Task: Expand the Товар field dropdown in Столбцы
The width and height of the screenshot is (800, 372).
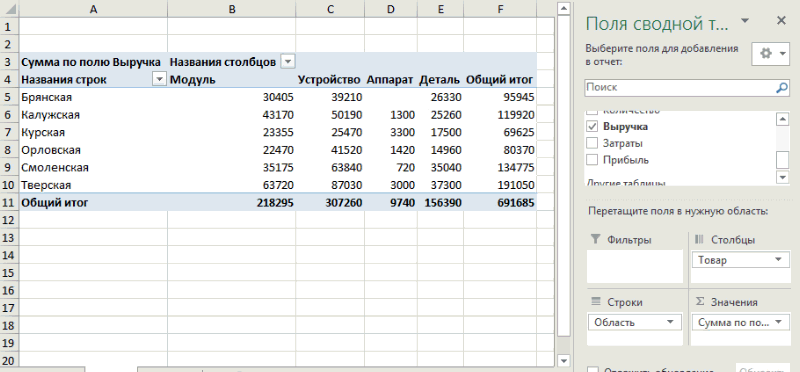Action: [x=778, y=260]
